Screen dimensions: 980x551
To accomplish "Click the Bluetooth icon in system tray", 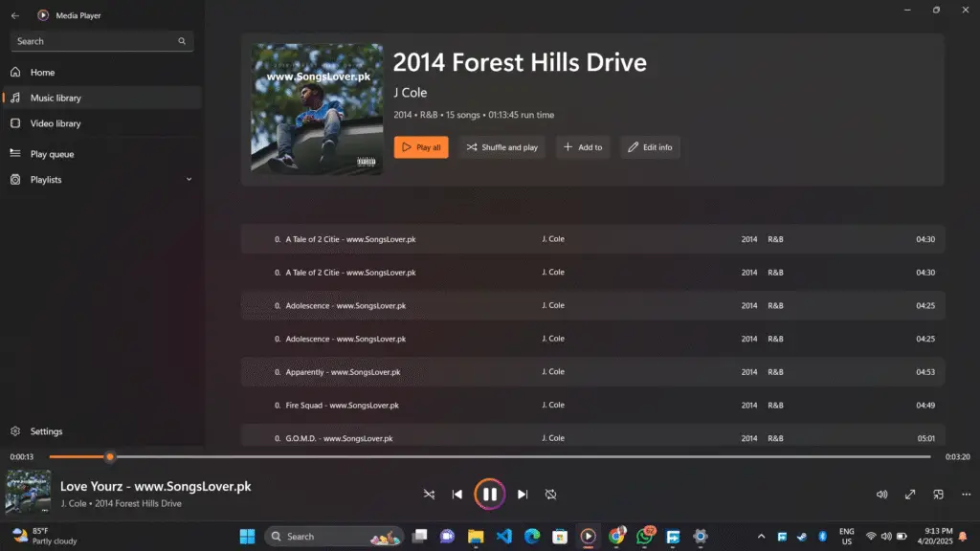I will coord(822,536).
